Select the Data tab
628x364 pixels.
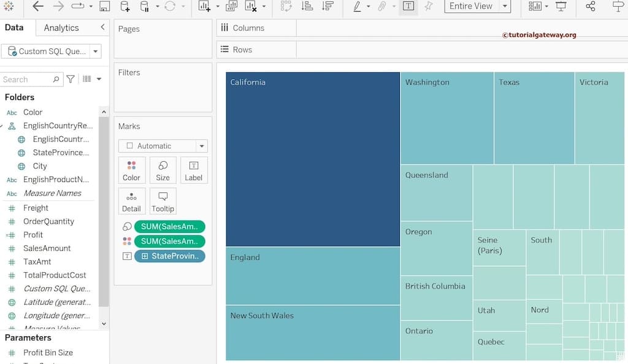(x=14, y=28)
